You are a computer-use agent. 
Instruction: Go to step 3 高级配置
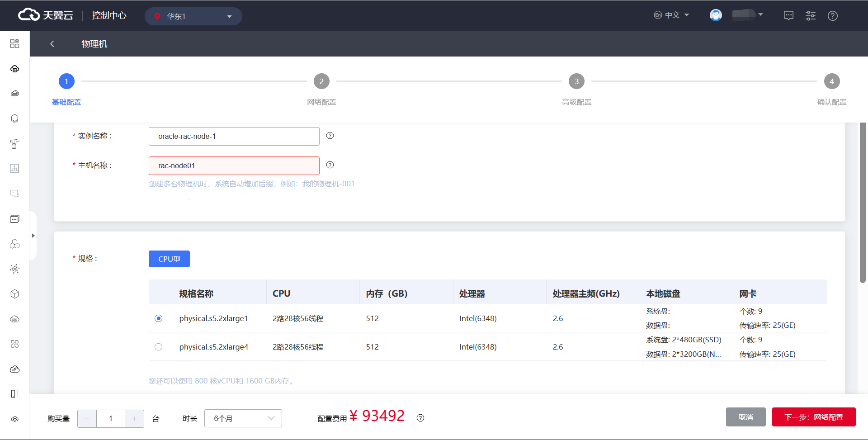tap(576, 81)
